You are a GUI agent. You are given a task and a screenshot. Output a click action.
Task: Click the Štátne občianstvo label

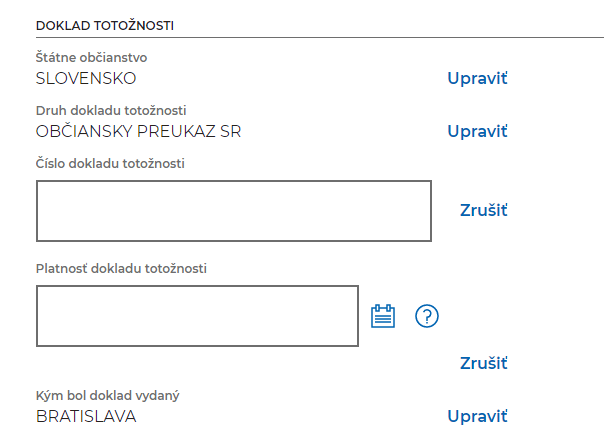point(91,58)
